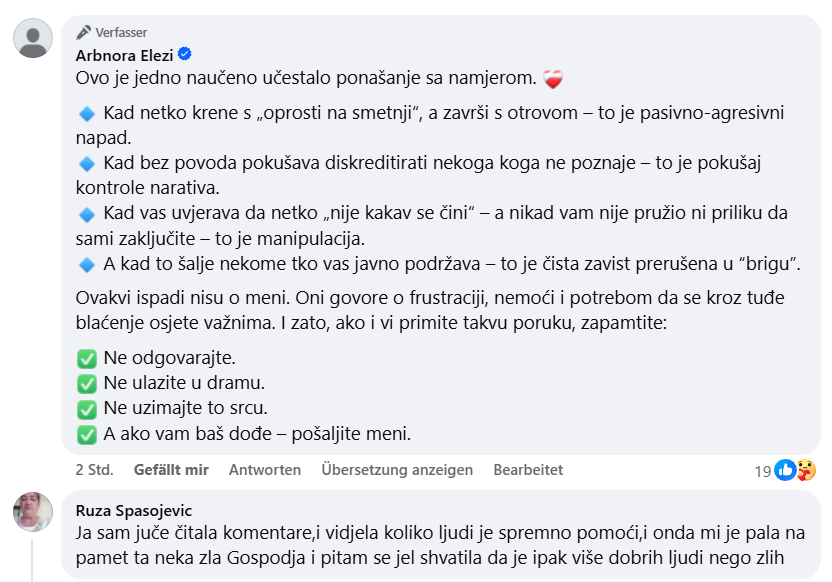Click the Verfasser pencil icon
Viewport: 832px width, 582px height.
(83, 32)
